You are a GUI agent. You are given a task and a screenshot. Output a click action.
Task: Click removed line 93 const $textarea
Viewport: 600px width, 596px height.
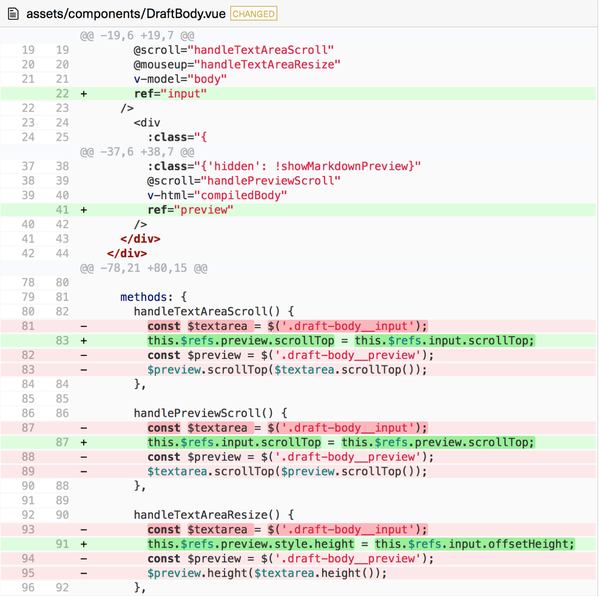(x=298, y=530)
